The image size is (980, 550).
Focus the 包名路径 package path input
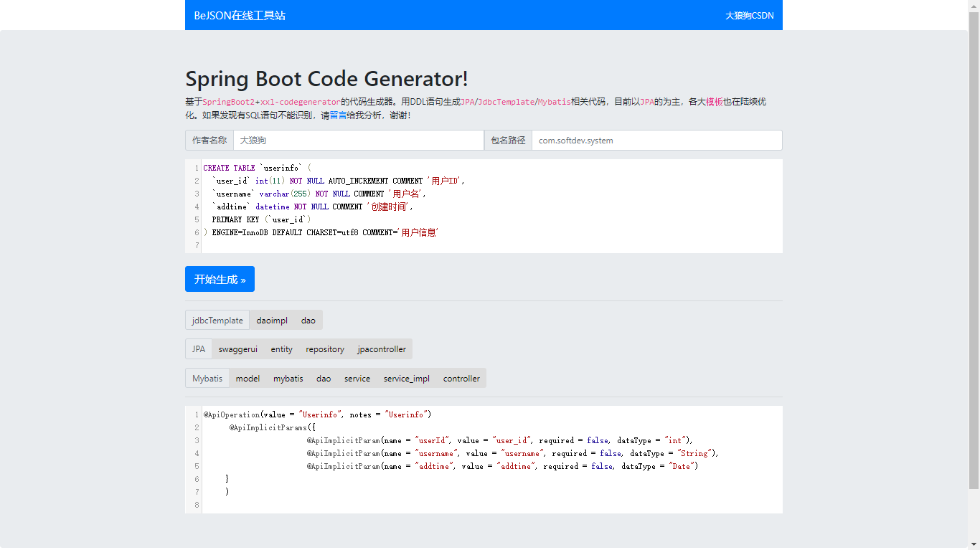656,141
